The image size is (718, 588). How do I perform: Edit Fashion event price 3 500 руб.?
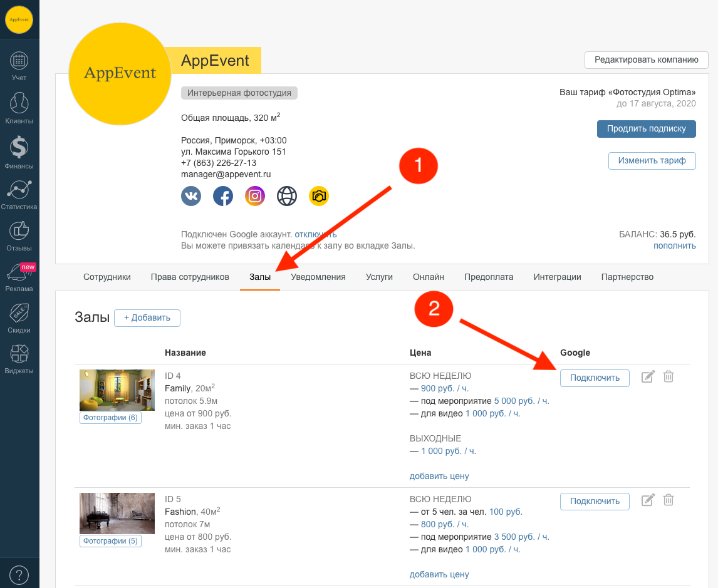[x=521, y=537]
